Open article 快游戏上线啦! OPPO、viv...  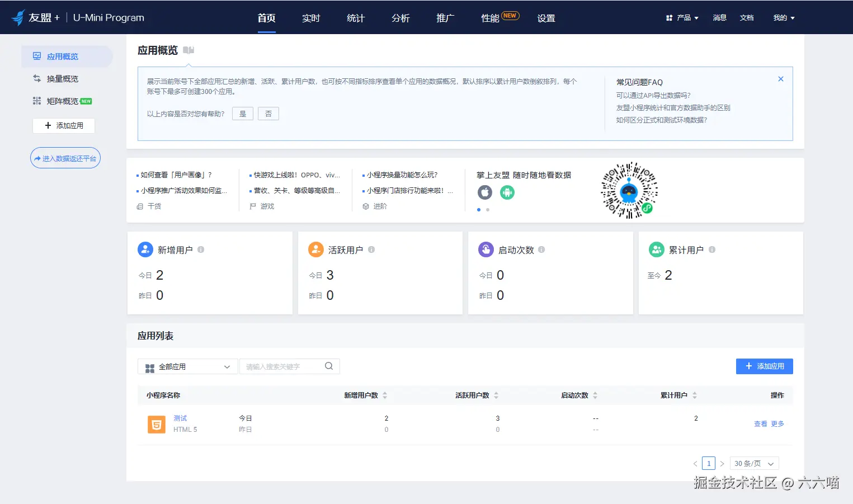click(297, 175)
